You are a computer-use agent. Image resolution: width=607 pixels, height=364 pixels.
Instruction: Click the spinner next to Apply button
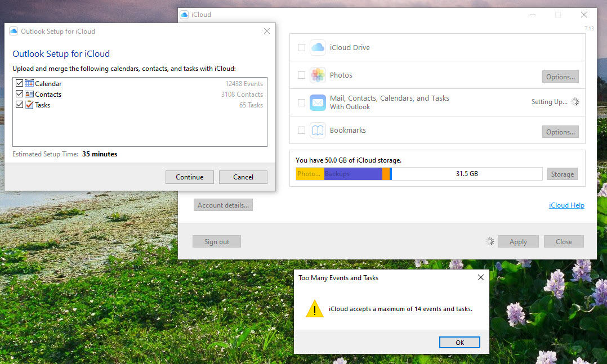click(x=490, y=241)
